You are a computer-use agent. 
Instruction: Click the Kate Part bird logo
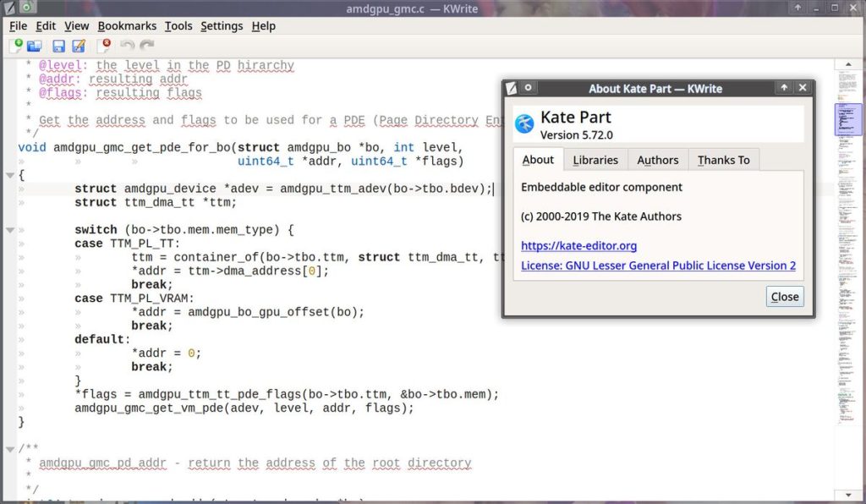click(x=525, y=123)
